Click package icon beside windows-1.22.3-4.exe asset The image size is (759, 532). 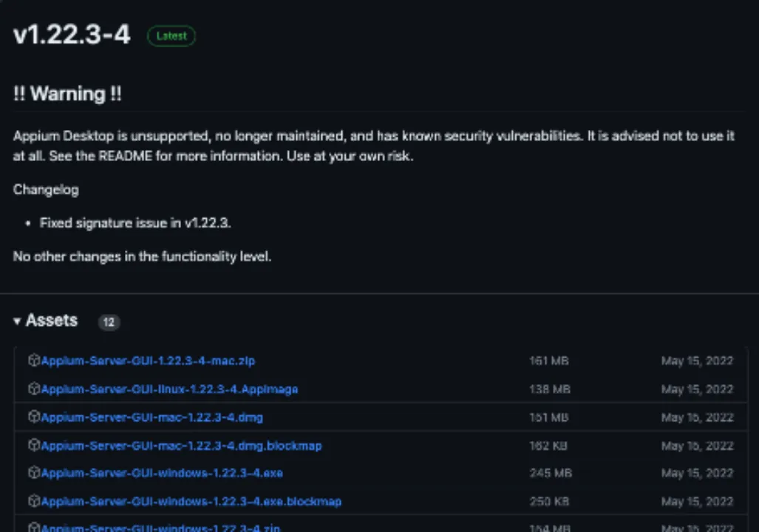(x=33, y=473)
